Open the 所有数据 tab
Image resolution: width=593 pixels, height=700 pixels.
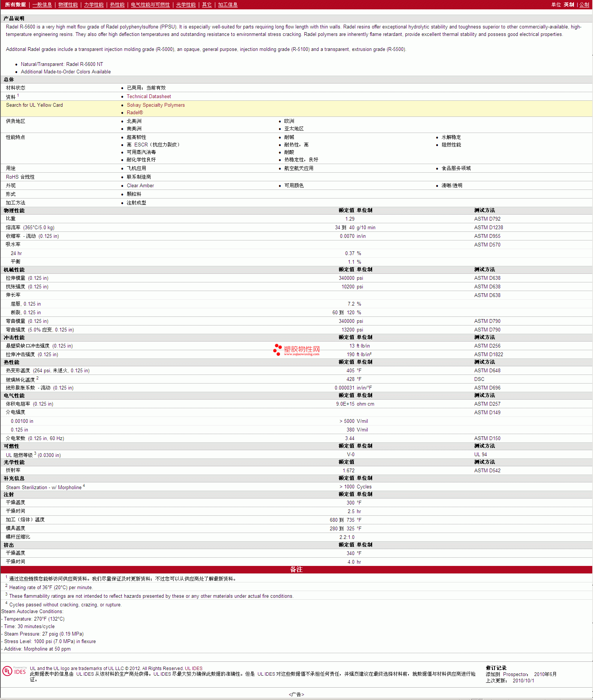pyautogui.click(x=15, y=4)
